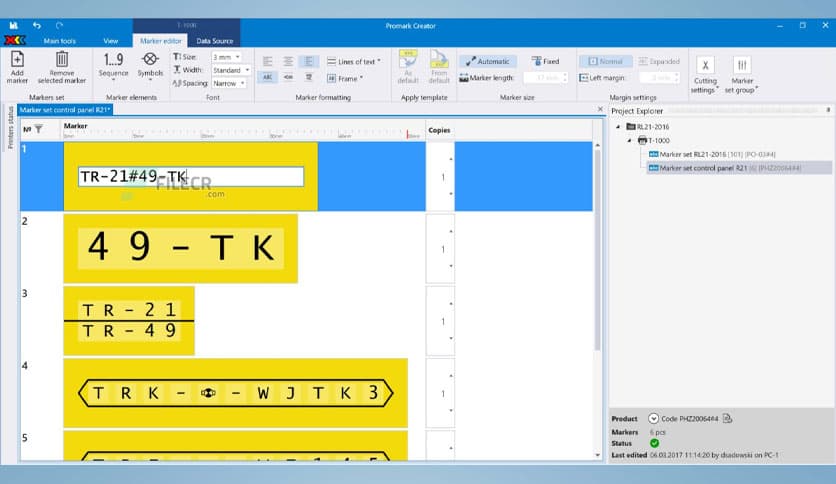836x484 pixels.
Task: Pin the Project Explorer panel
Action: pos(828,110)
